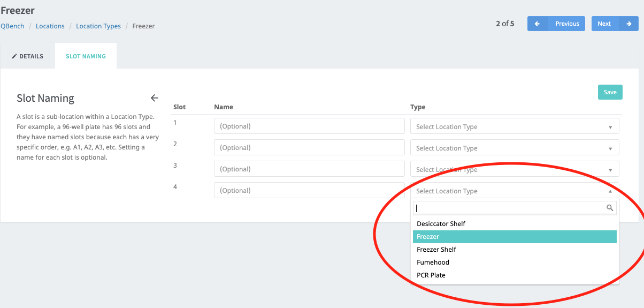The width and height of the screenshot is (644, 308).
Task: Choose Freezer from the dropdown list
Action: tap(515, 237)
